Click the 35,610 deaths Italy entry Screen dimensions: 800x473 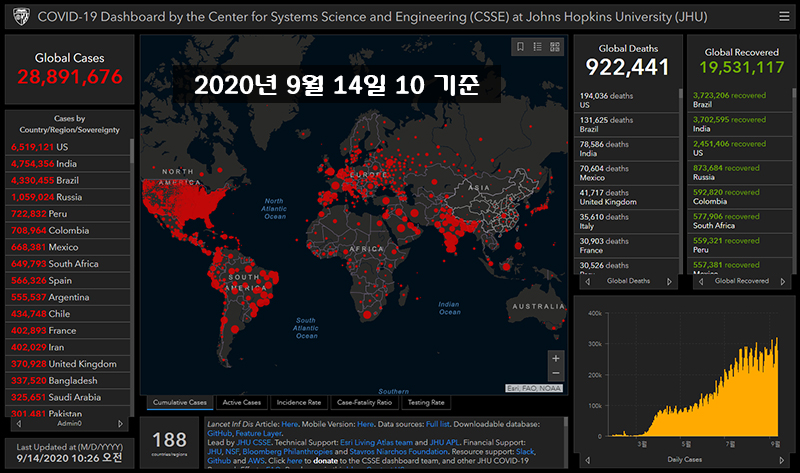(x=627, y=221)
